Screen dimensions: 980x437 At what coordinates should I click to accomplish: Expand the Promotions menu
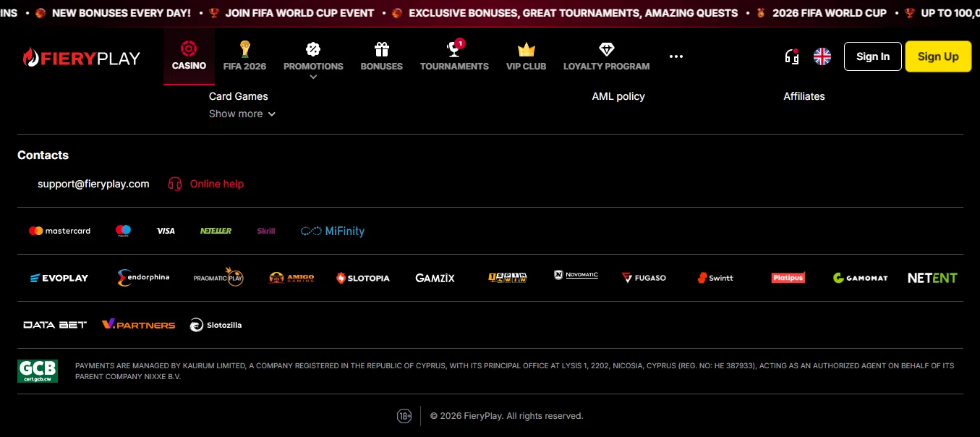(313, 59)
